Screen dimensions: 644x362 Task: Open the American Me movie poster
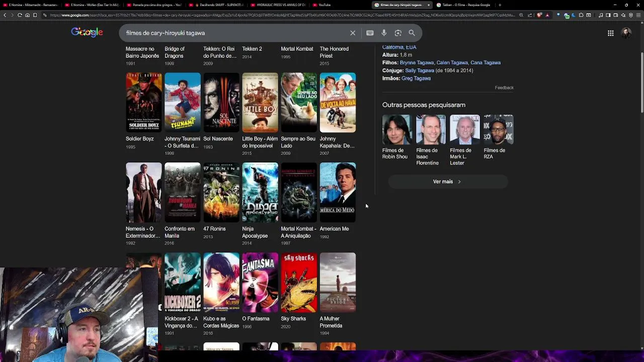tap(338, 192)
